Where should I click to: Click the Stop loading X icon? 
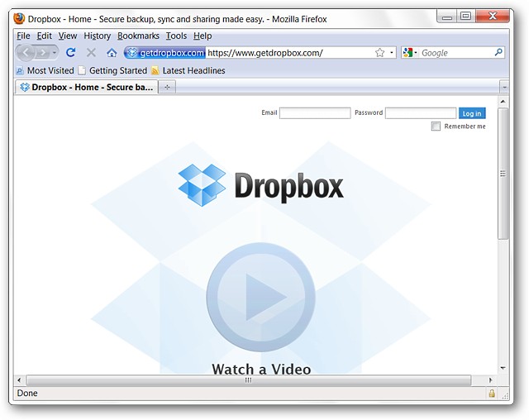tap(91, 53)
